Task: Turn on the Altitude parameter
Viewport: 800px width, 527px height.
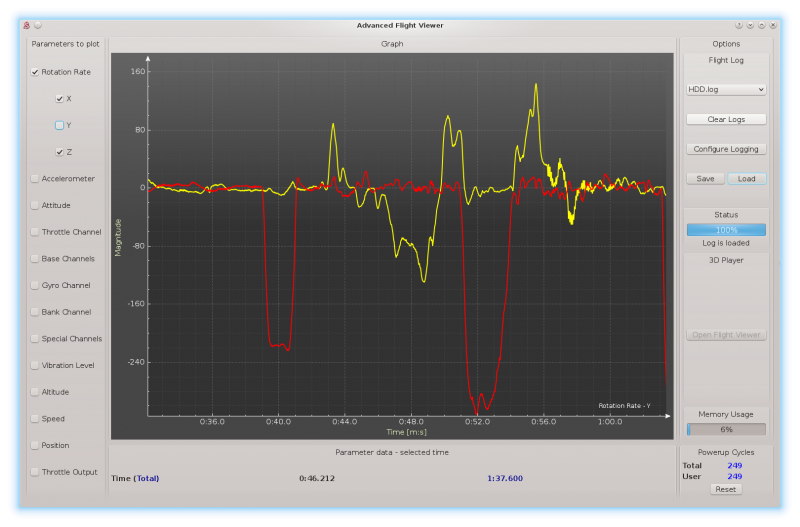Action: pyautogui.click(x=36, y=392)
